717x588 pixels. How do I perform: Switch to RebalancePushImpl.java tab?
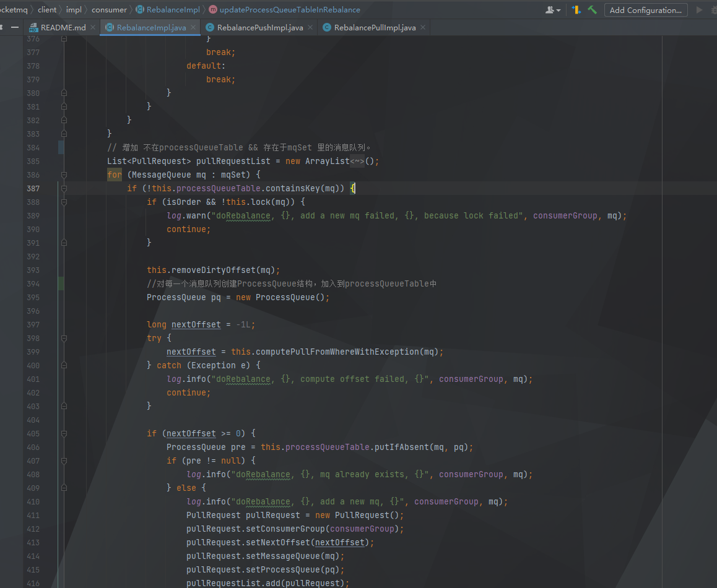(x=259, y=27)
